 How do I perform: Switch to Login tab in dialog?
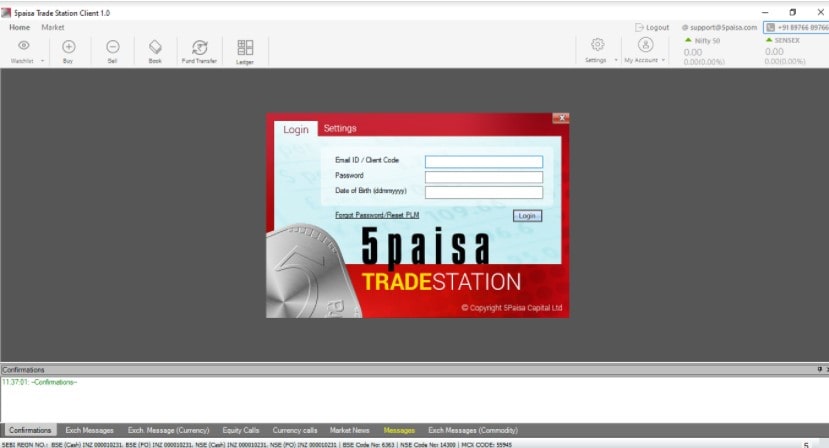point(296,129)
